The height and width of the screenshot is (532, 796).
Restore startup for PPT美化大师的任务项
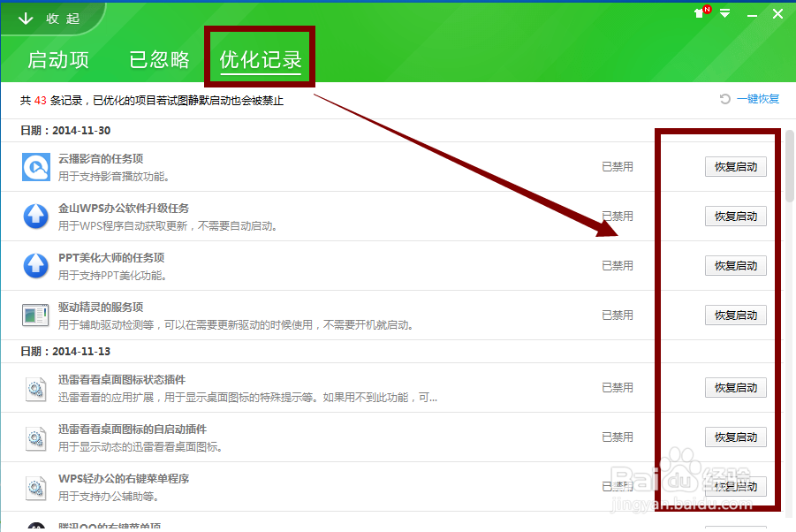736,265
